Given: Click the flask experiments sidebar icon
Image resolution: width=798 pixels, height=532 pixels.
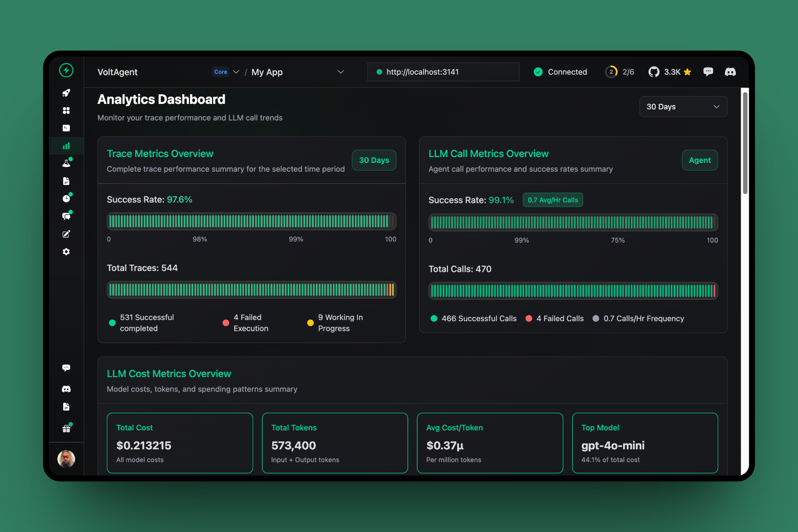Looking at the screenshot, I should coord(66,163).
